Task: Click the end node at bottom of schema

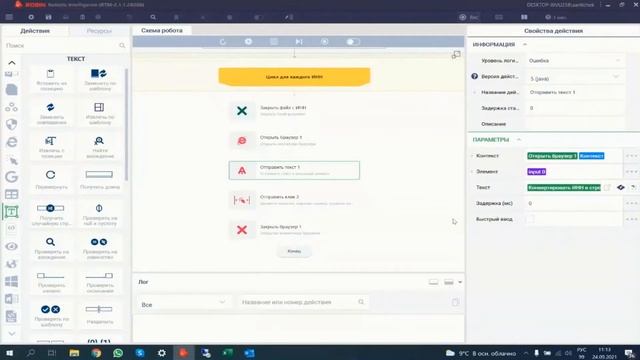Action: [294, 251]
